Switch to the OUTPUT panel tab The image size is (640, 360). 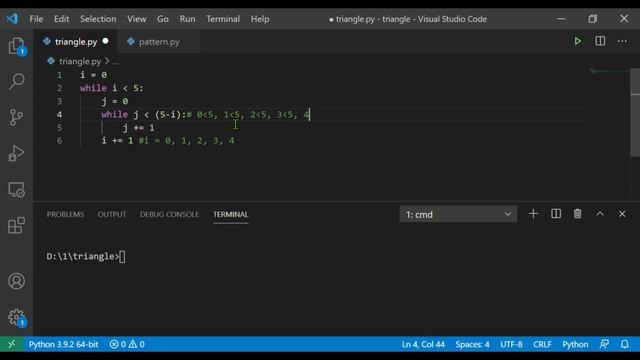tap(112, 214)
